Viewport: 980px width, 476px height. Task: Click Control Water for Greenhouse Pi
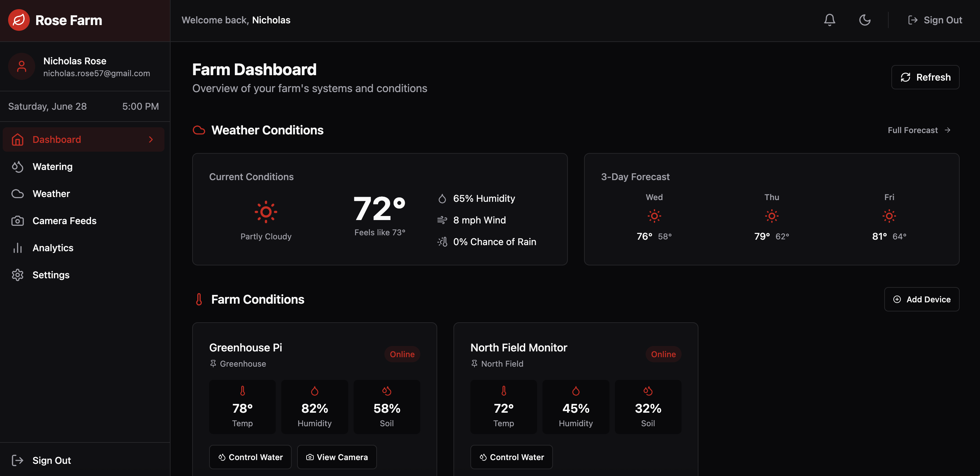click(x=250, y=457)
